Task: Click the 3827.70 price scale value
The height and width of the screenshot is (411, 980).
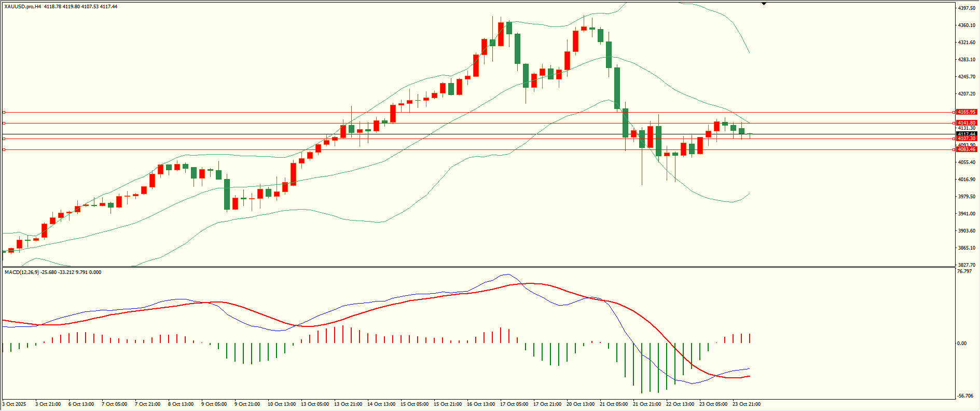Action: click(x=967, y=265)
